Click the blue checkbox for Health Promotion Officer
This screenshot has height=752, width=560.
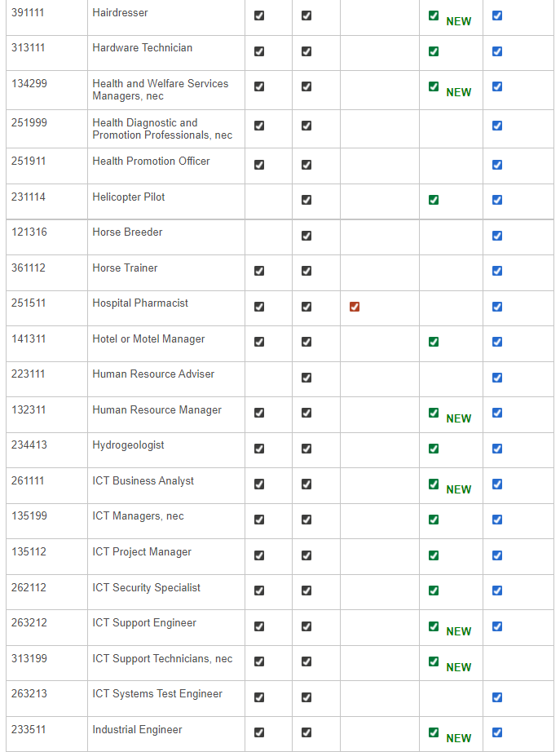pyautogui.click(x=497, y=165)
